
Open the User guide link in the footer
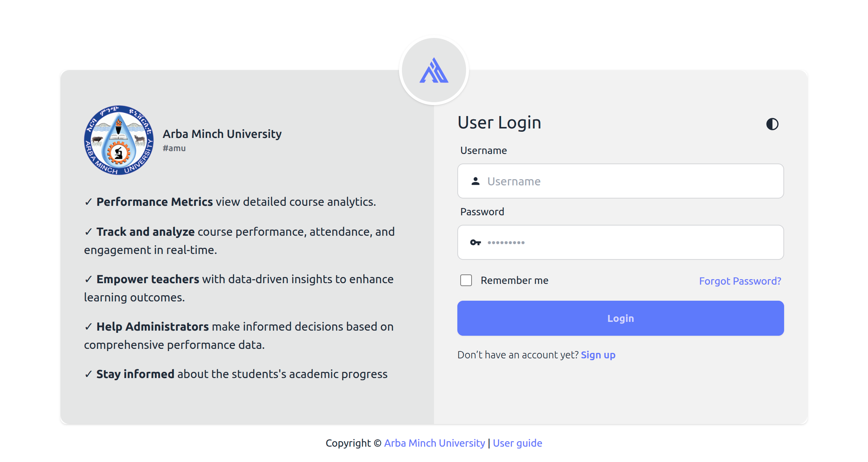517,443
